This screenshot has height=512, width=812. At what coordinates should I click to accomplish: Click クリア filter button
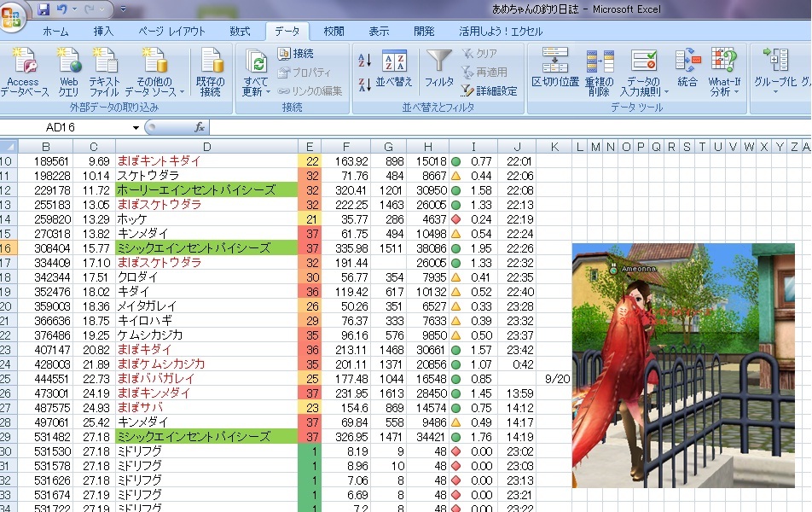[479, 54]
